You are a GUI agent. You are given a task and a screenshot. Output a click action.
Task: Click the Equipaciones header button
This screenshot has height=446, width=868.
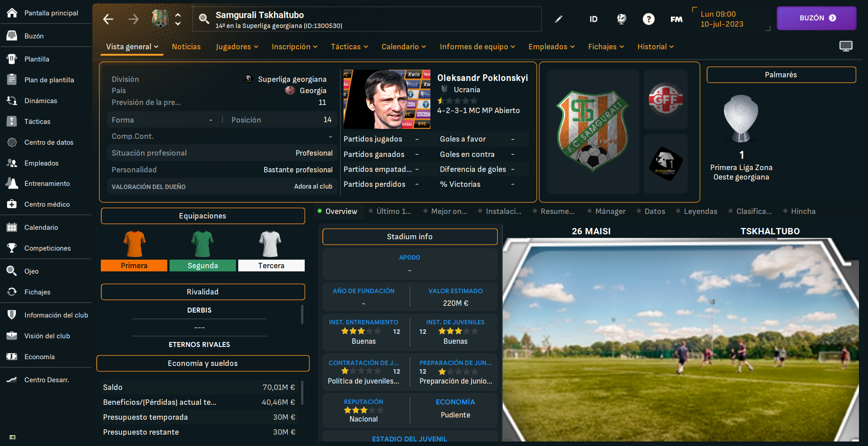tap(203, 216)
